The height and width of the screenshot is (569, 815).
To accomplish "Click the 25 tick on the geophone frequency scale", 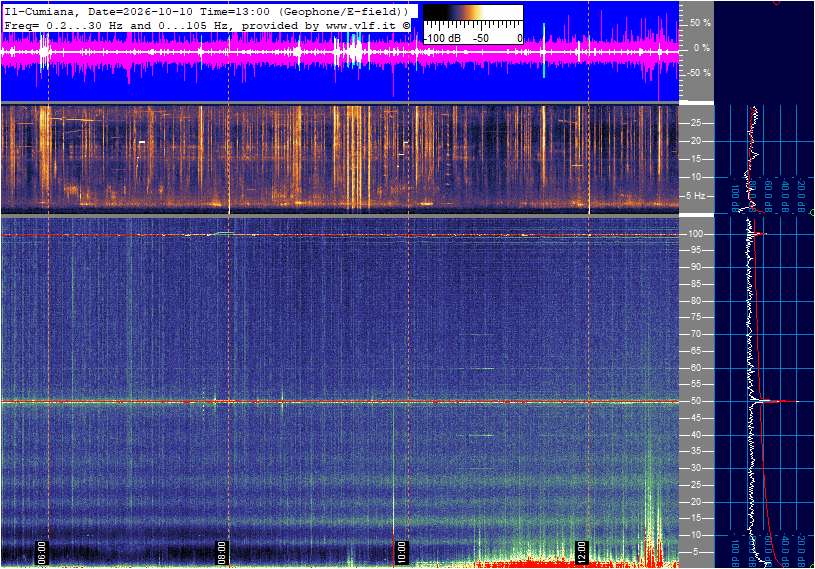I will [695, 123].
